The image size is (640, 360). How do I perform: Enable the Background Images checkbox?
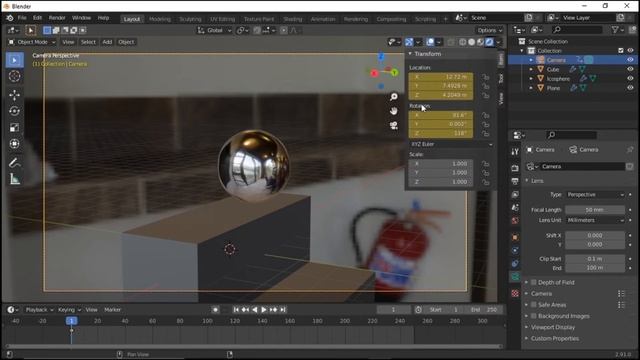pyautogui.click(x=533, y=316)
